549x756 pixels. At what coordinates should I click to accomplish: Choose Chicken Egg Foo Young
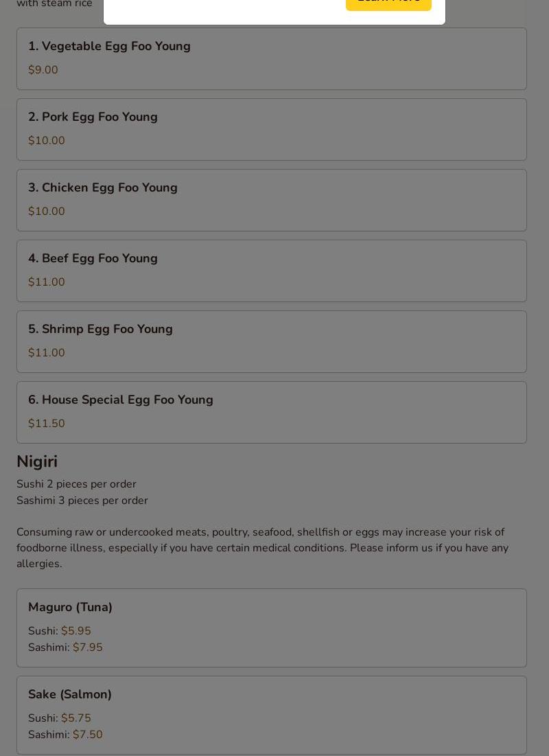click(x=271, y=200)
